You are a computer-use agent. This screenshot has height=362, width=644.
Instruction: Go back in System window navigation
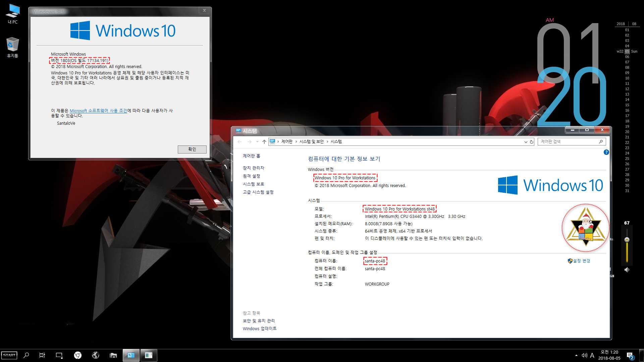tap(239, 142)
